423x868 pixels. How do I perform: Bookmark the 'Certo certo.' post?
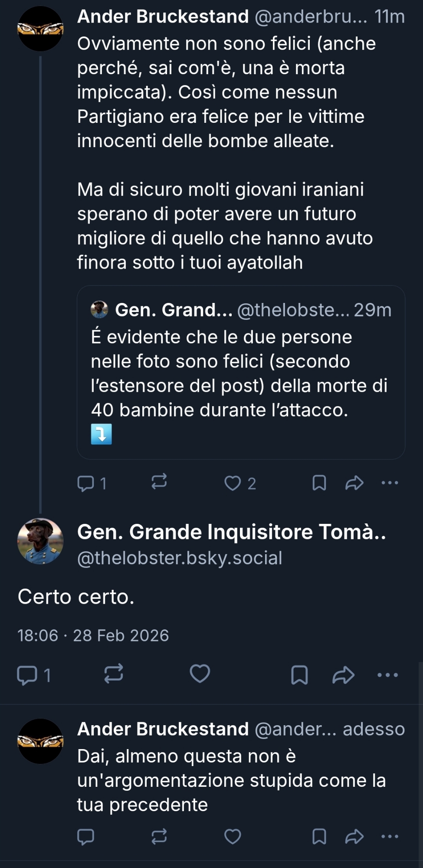[x=299, y=675]
